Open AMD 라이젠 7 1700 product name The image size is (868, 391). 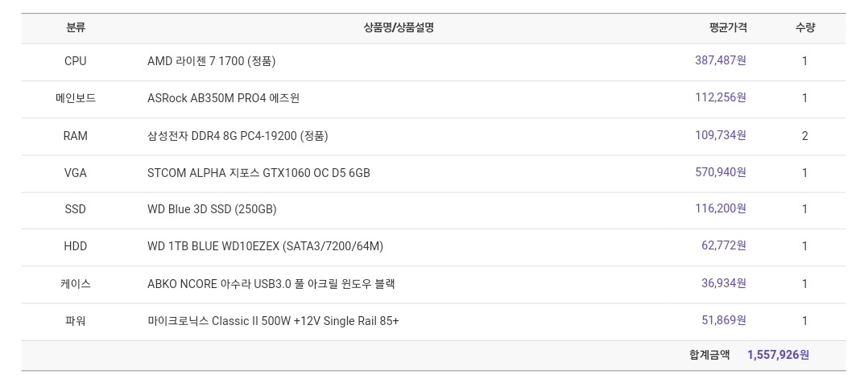pos(212,61)
